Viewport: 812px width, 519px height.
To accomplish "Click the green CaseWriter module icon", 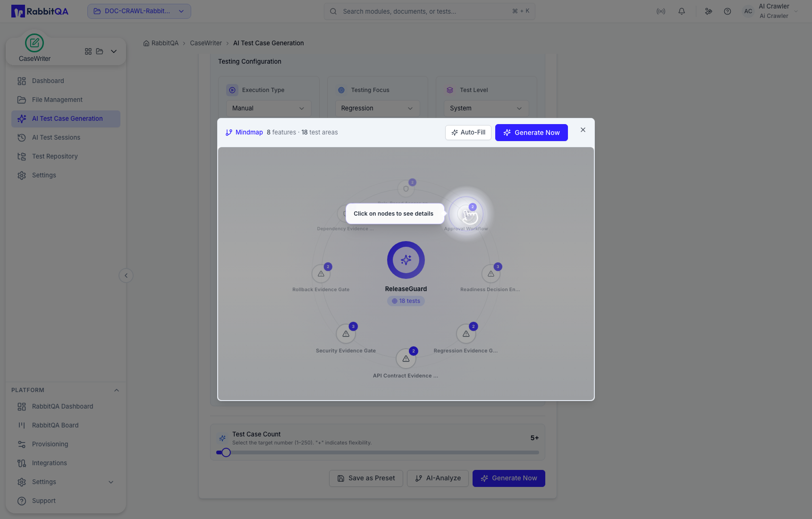I will click(x=34, y=43).
